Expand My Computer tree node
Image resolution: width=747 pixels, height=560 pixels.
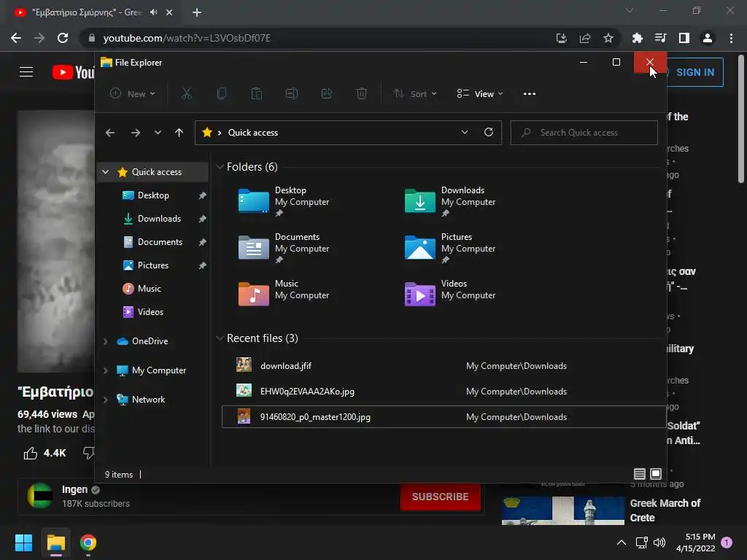[105, 370]
